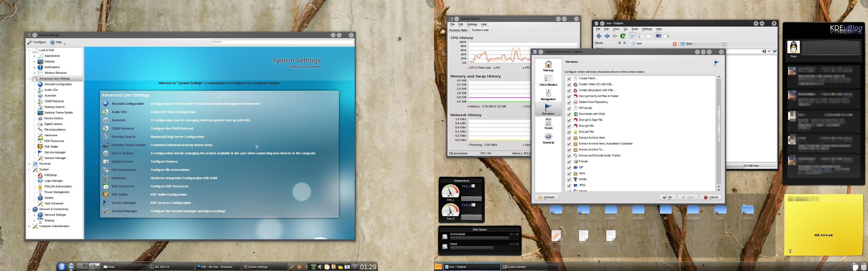Screen dimensions: 868x271
Task: Open the Tools menu in Dolphin
Action: (634, 29)
